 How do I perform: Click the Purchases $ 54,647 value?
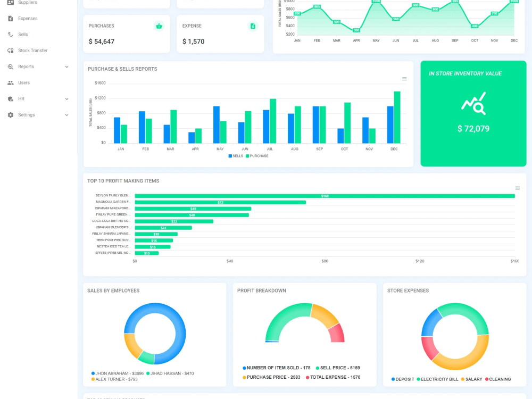pyautogui.click(x=102, y=41)
